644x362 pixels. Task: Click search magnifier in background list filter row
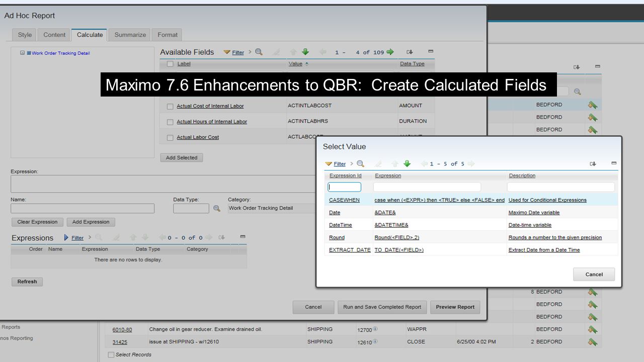pyautogui.click(x=577, y=92)
